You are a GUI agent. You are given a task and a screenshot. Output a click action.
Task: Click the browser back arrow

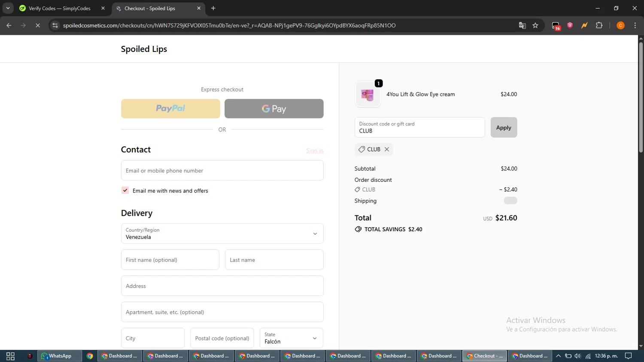coord(9,25)
